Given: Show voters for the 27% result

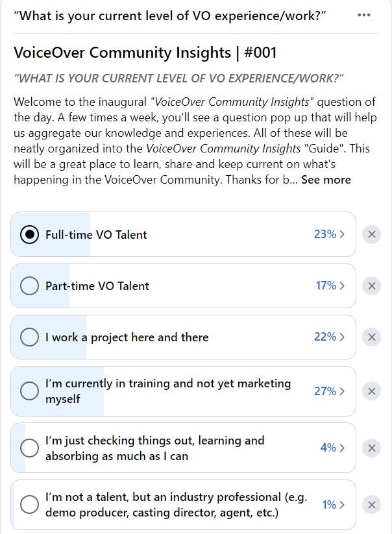Looking at the screenshot, I should tap(329, 391).
